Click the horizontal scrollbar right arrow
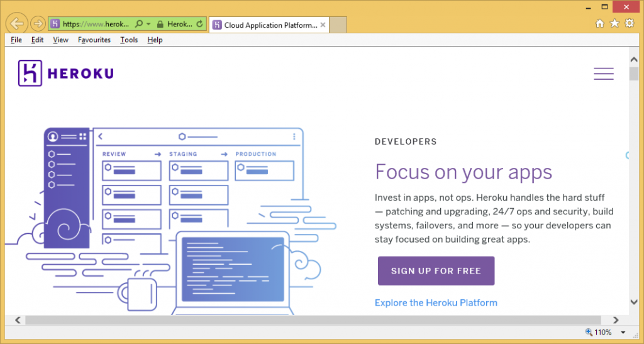The height and width of the screenshot is (344, 644). (616, 320)
